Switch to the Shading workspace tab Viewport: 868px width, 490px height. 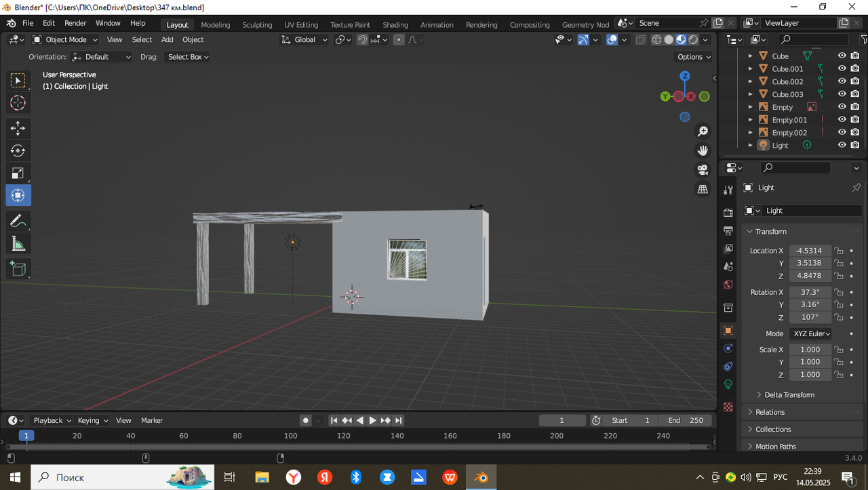395,24
